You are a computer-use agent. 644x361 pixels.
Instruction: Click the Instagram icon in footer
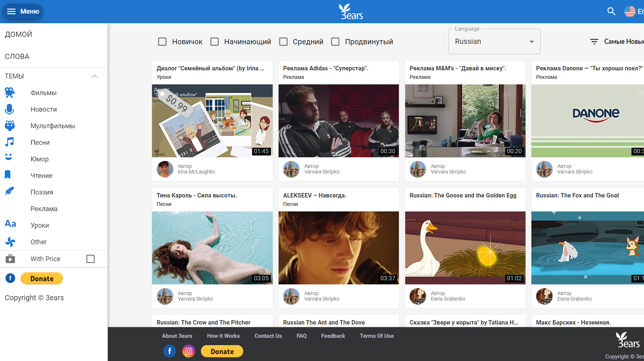pyautogui.click(x=189, y=351)
